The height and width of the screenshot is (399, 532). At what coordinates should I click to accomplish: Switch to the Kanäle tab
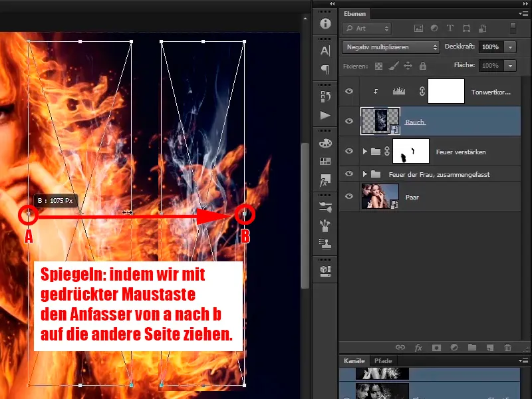click(354, 360)
